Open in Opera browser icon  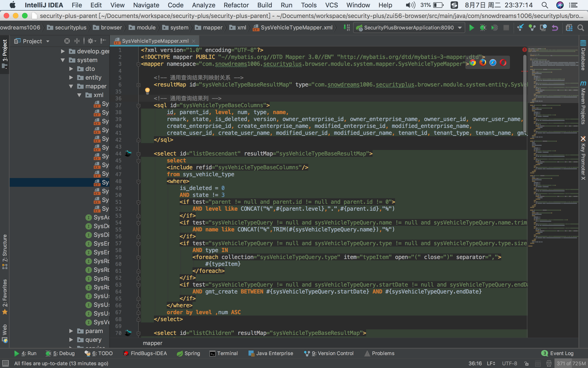[503, 63]
